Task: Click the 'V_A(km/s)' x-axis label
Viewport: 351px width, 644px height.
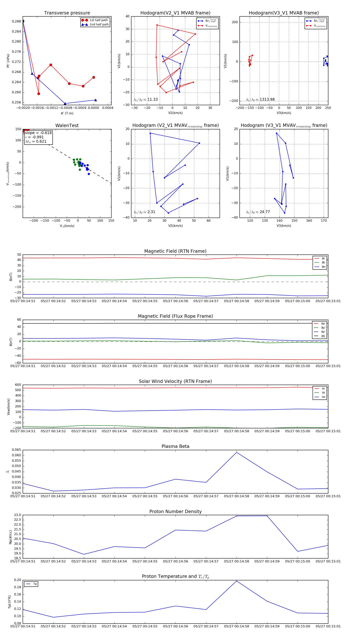Action: pyautogui.click(x=67, y=226)
